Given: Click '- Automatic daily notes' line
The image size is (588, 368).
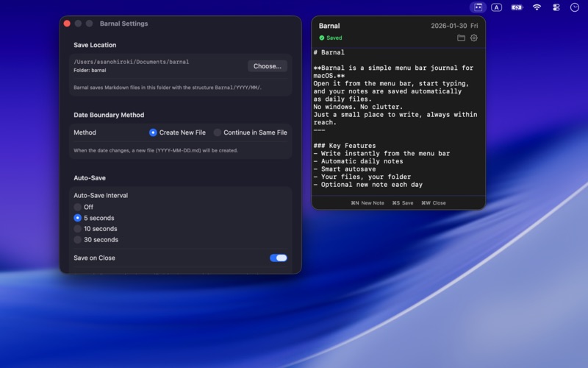Looking at the screenshot, I should [358, 161].
